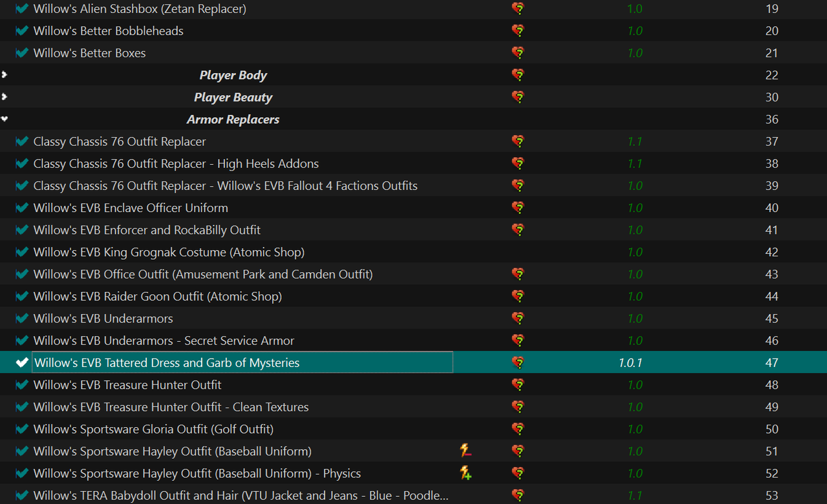Click the category icon for Enforcer and RockaBilly Outfit
This screenshot has height=504, width=827.
pyautogui.click(x=518, y=230)
